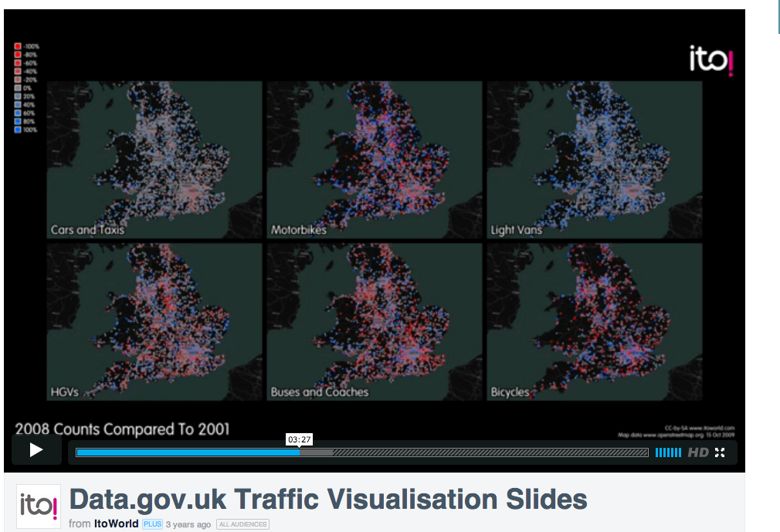Click the blue 100% legend swatch

(18, 130)
